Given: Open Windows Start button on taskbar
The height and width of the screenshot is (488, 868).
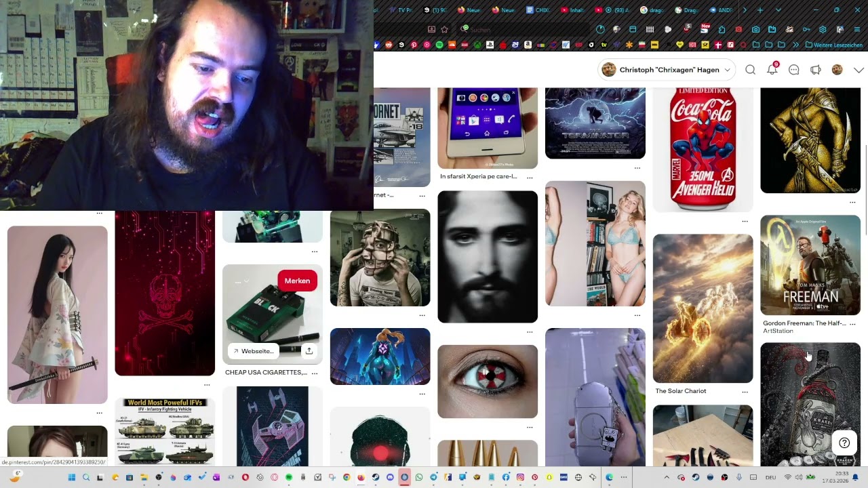Looking at the screenshot, I should [72, 477].
